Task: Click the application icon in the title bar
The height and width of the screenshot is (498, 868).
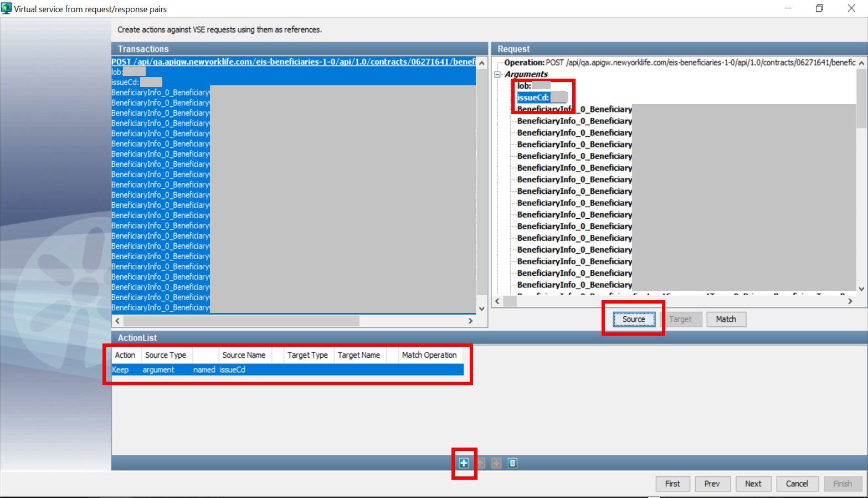Action: [x=6, y=8]
